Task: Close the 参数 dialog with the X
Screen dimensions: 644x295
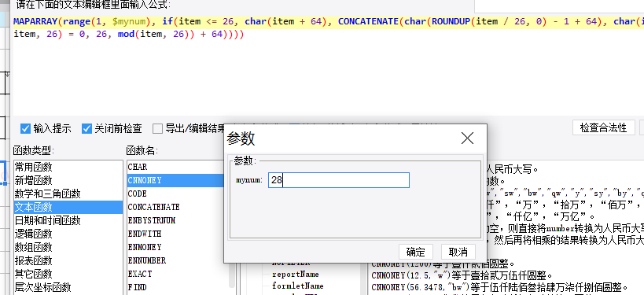Action: (467, 138)
